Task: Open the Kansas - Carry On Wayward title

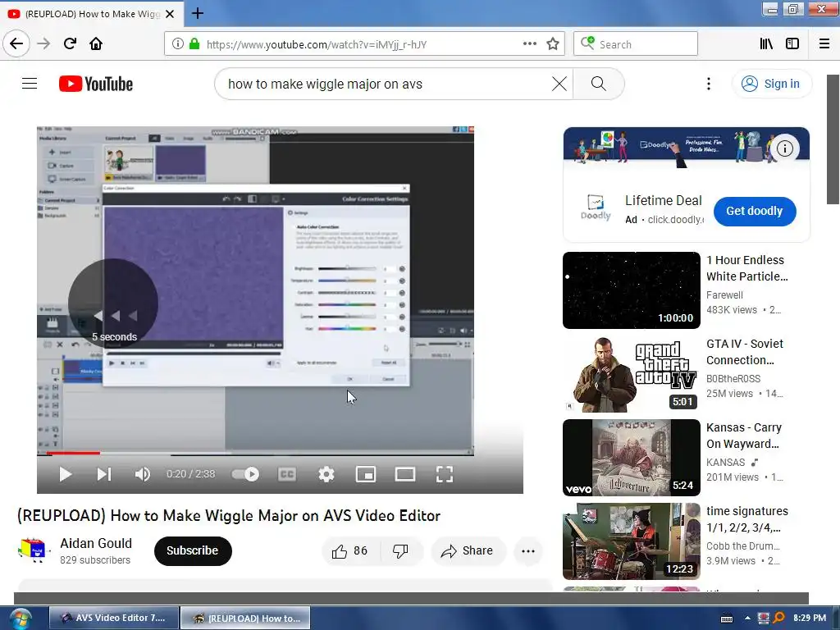Action: click(744, 436)
